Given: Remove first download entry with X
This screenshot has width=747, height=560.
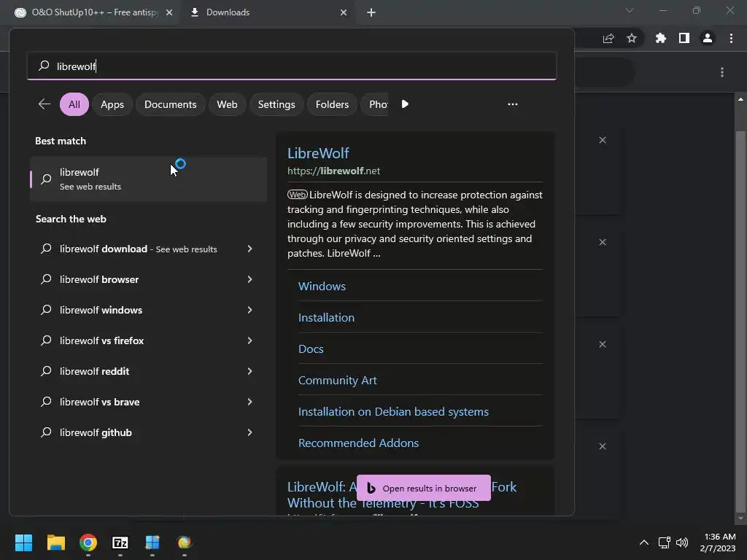Looking at the screenshot, I should pyautogui.click(x=603, y=140).
